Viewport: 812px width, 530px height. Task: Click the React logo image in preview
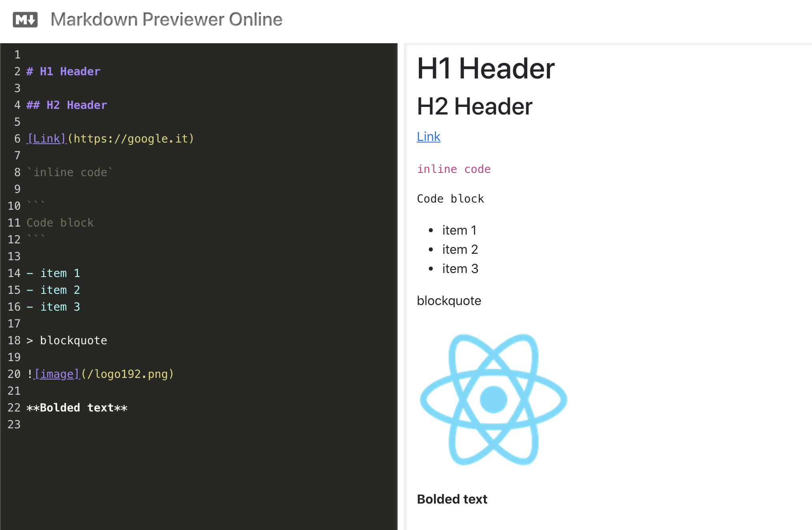point(493,399)
